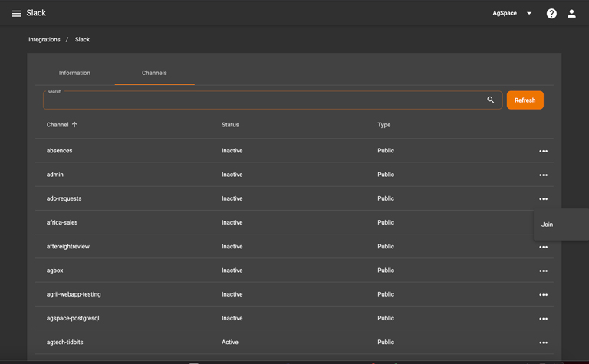Viewport: 589px width, 364px height.
Task: Click the Slack breadcrumb item
Action: [82, 39]
